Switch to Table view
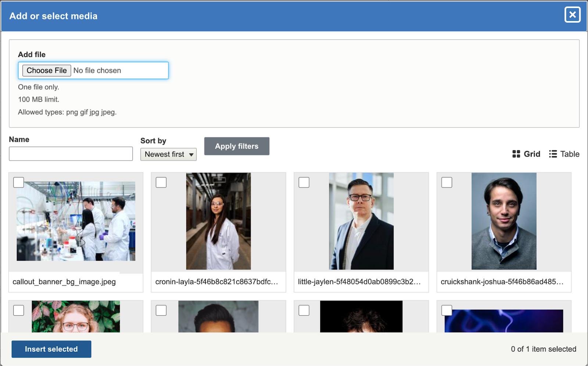Viewport: 588px width, 366px height. (564, 154)
